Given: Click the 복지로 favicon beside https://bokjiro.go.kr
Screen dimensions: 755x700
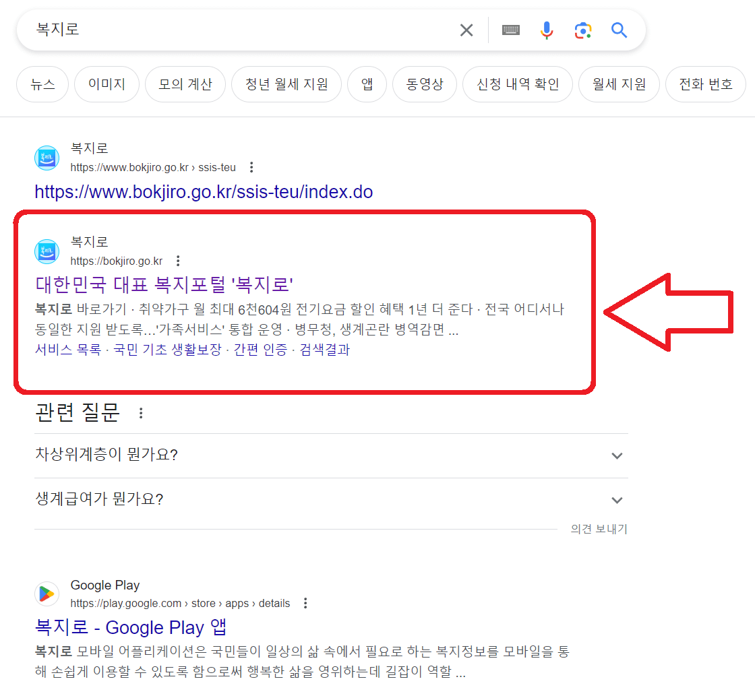Looking at the screenshot, I should pyautogui.click(x=47, y=251).
